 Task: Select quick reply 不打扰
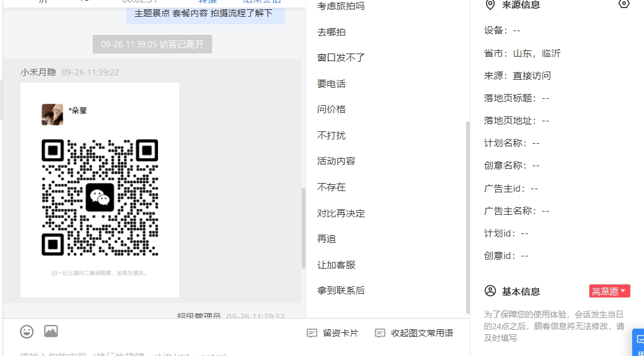click(x=332, y=136)
